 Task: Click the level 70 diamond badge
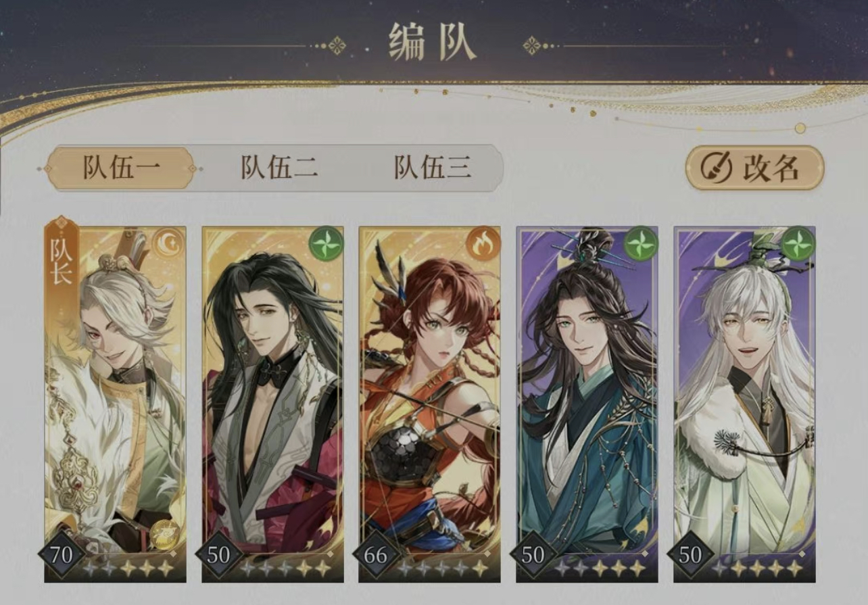[x=61, y=556]
